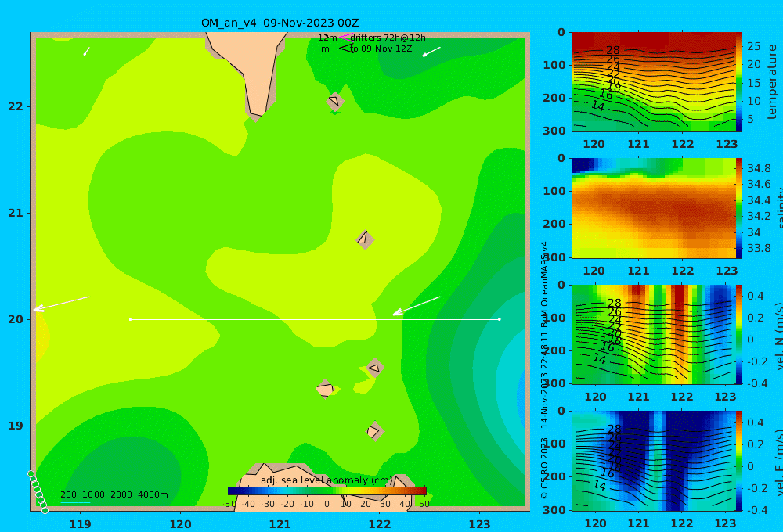
Task: Click the green drifter track circles
Action: pos(38,491)
